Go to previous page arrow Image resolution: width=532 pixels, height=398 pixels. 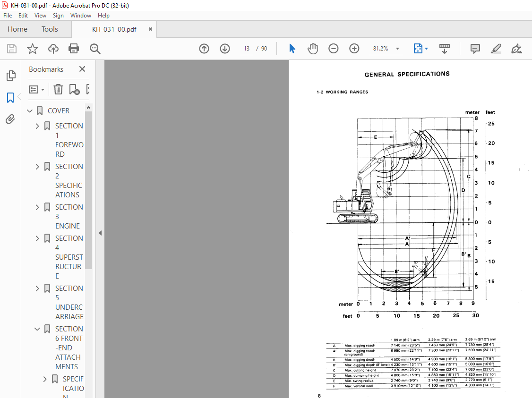pyautogui.click(x=204, y=49)
